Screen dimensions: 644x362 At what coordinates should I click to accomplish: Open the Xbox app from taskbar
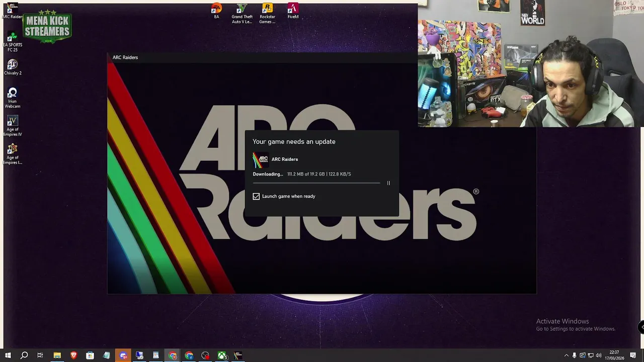coord(222,355)
